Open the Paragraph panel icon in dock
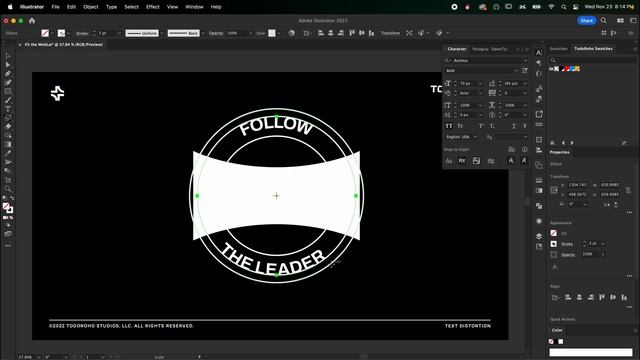640x360 pixels. coord(539,63)
